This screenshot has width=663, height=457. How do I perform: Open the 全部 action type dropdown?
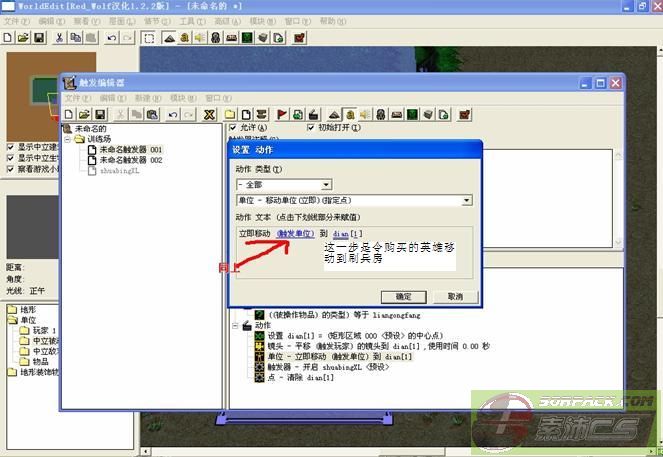pos(326,185)
